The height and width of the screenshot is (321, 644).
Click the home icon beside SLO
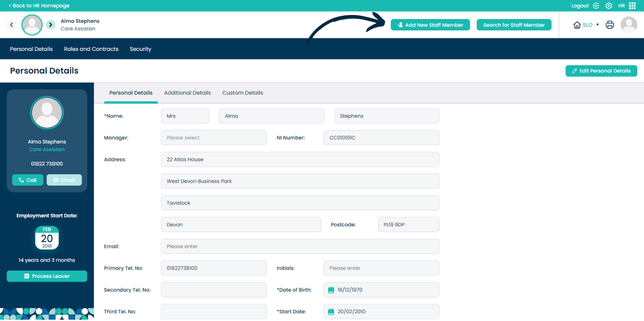577,25
